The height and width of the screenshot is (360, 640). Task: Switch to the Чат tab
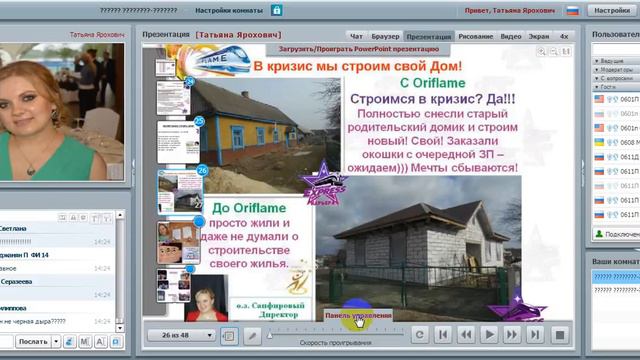click(356, 36)
